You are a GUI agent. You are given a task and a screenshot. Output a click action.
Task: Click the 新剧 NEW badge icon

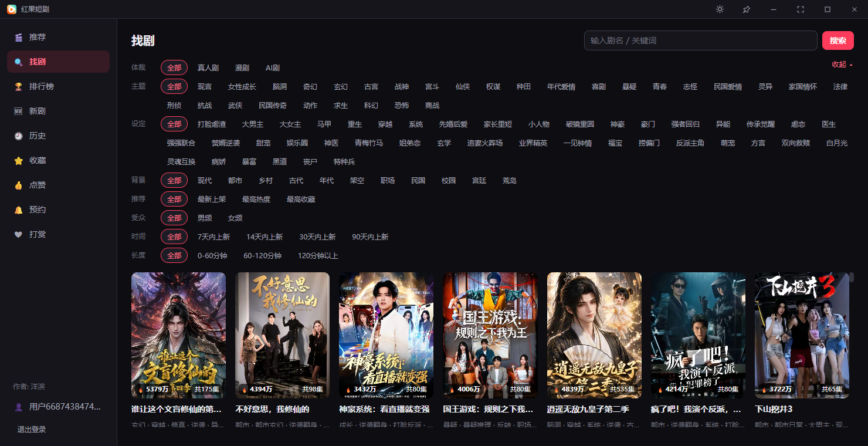point(19,111)
